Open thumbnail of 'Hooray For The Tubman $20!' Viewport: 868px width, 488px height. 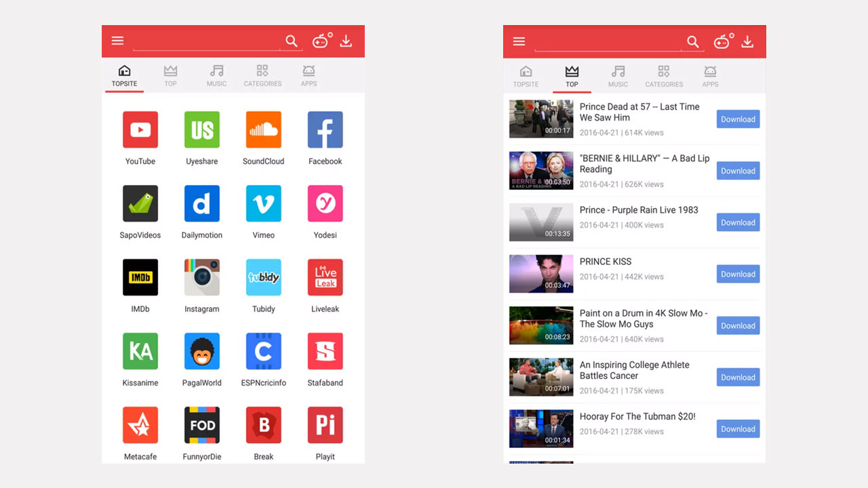tap(541, 428)
